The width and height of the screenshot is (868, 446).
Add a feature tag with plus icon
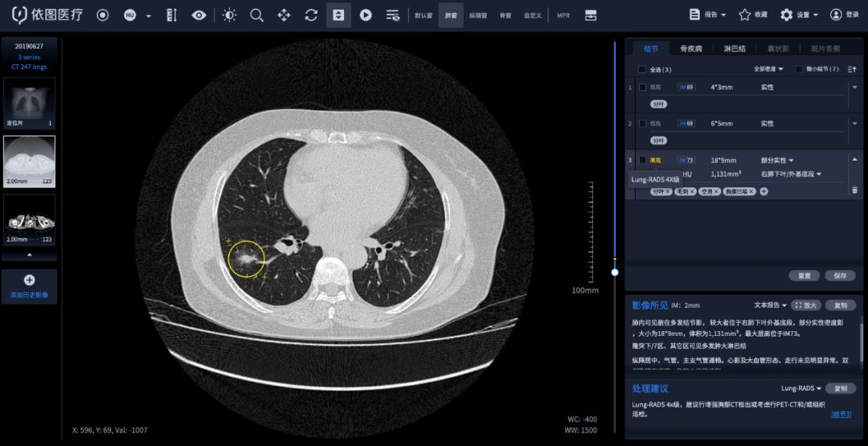pos(764,191)
